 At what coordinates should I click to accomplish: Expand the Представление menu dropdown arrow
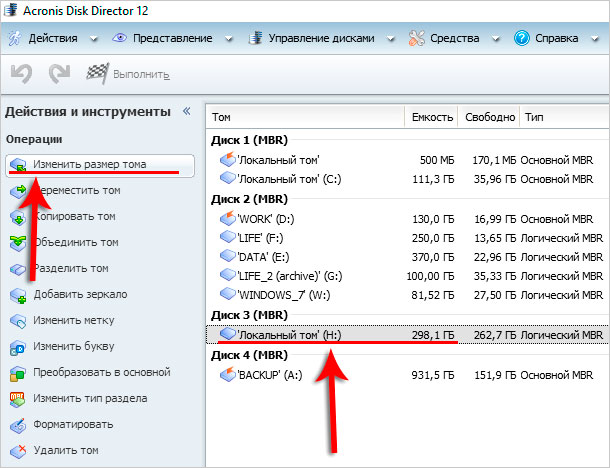tap(229, 39)
